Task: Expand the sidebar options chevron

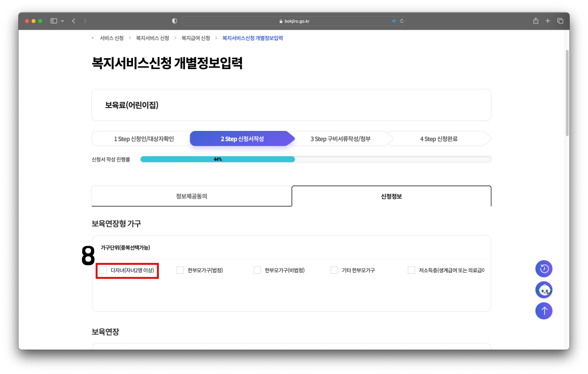Action: pos(63,21)
